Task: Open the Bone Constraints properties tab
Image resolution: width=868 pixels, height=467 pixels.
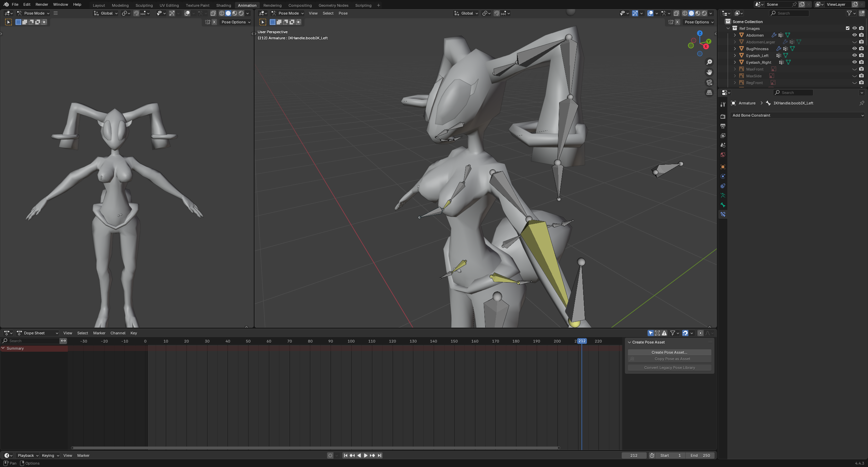Action: click(x=723, y=214)
